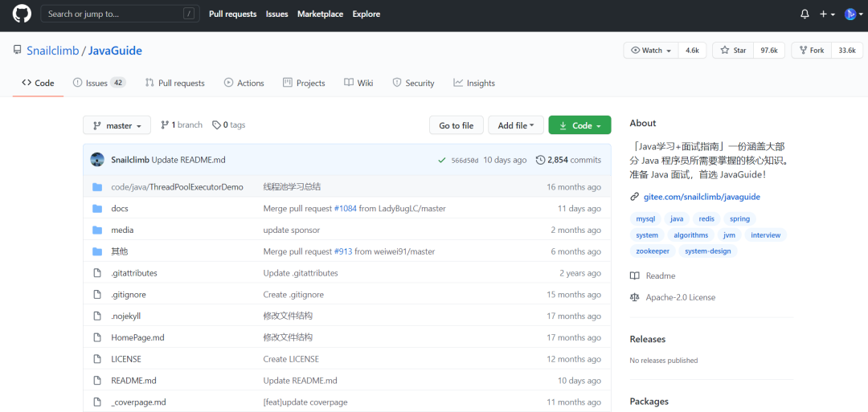The width and height of the screenshot is (868, 412).
Task: Select the system-design topic tag
Action: (x=707, y=251)
